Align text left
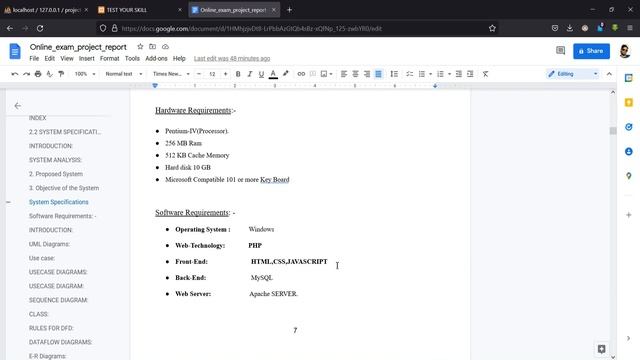The image size is (640, 360). pos(344,74)
